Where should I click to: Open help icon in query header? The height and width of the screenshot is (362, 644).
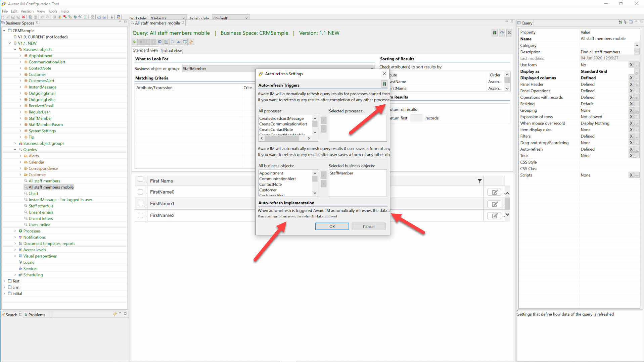502,33
